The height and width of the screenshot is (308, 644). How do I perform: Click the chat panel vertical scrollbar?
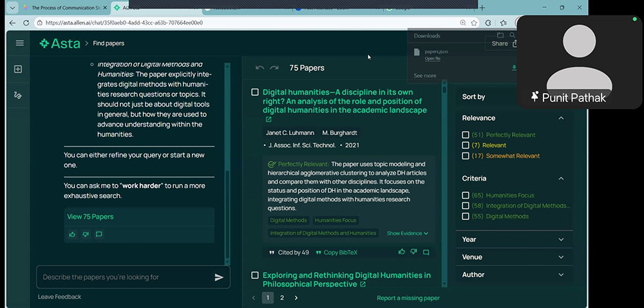tap(227, 161)
